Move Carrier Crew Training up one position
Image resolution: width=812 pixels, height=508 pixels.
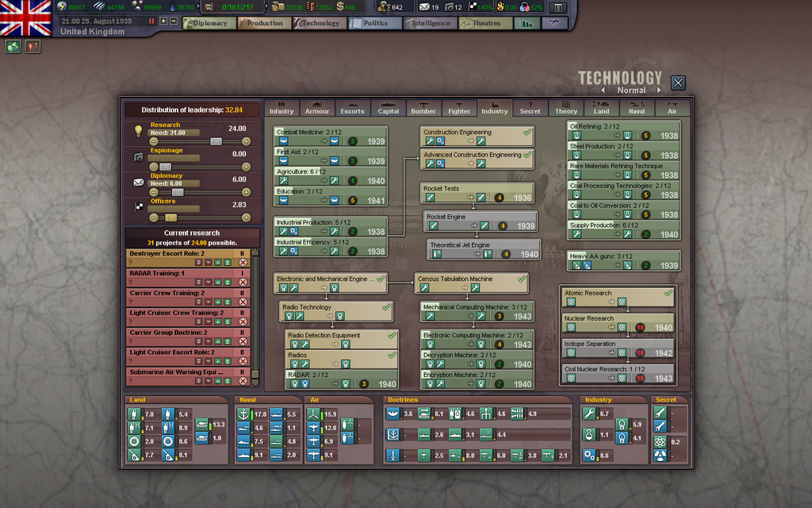coord(218,302)
